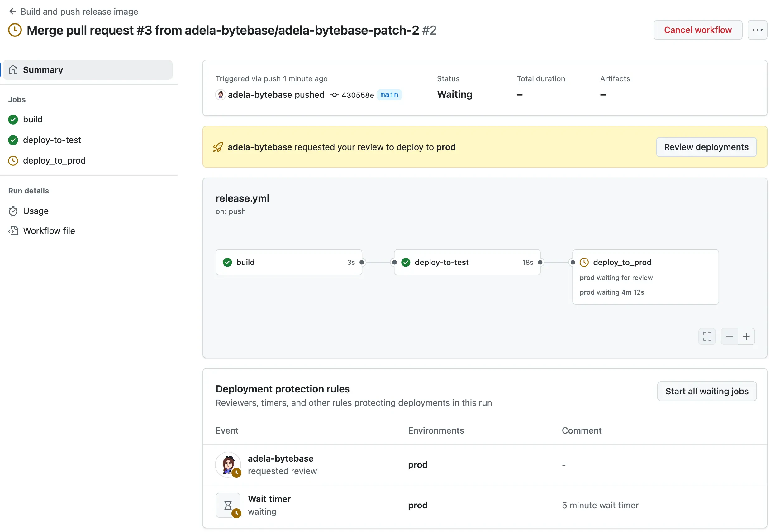775x532 pixels.
Task: Click commit hash 430558e
Action: [x=358, y=95]
